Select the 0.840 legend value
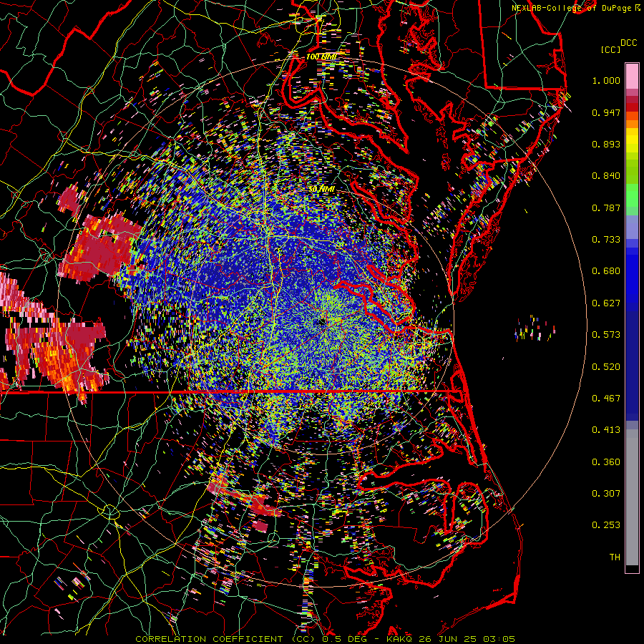 [606, 176]
